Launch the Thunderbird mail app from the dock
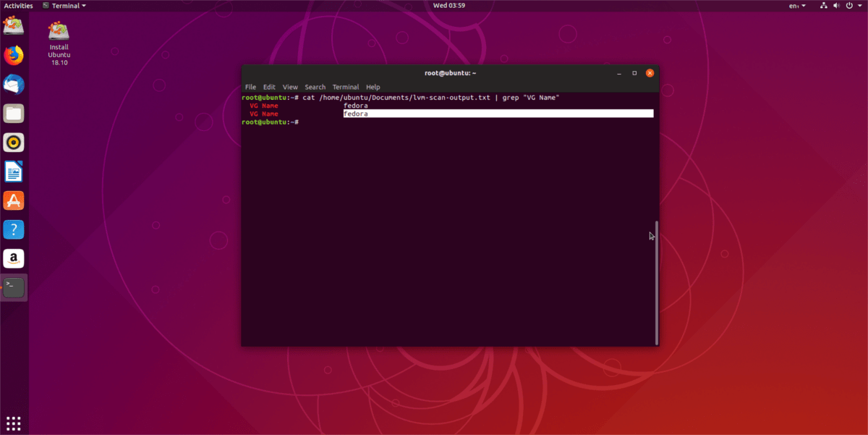Viewport: 868px width, 435px height. pyautogui.click(x=14, y=84)
